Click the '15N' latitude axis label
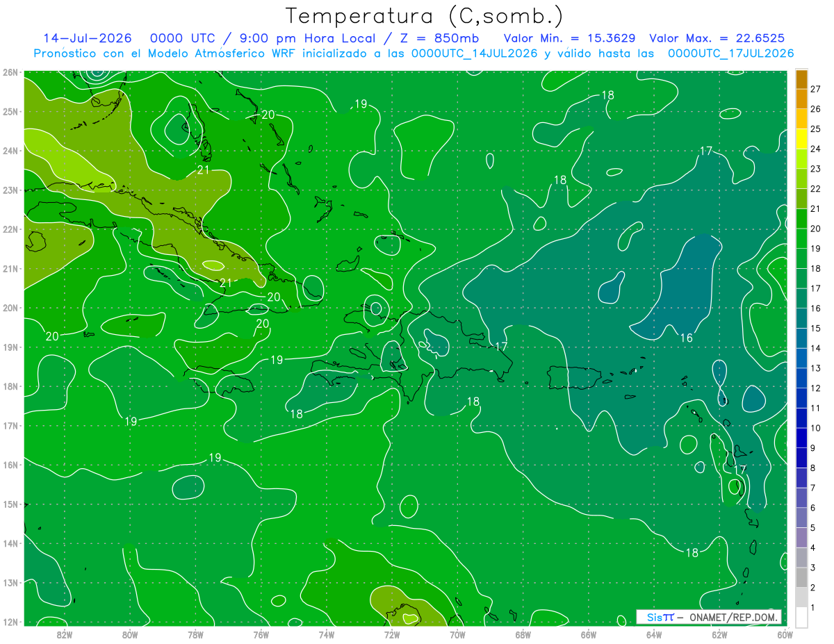This screenshot has height=644, width=834. tap(10, 504)
